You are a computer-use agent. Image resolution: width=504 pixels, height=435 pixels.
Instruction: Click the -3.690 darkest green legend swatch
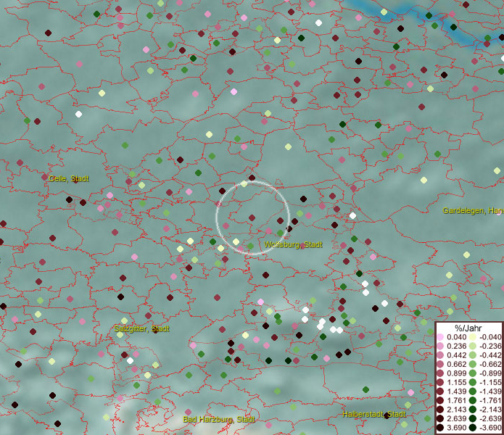pyautogui.click(x=473, y=428)
